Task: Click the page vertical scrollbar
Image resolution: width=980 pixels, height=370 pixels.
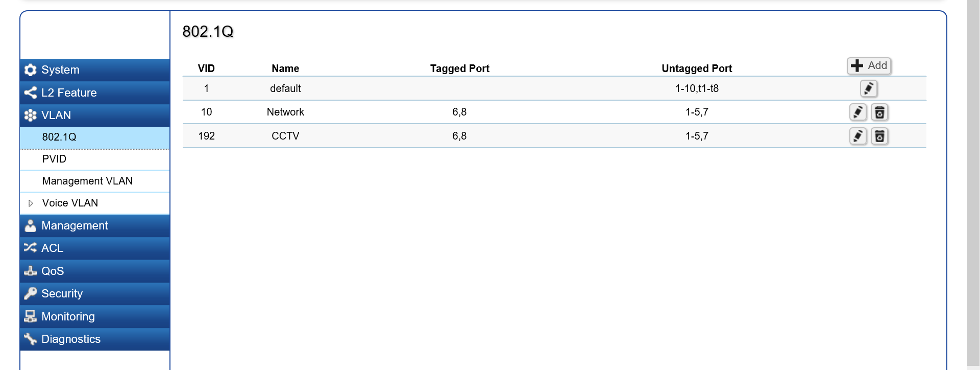Action: tap(973, 184)
